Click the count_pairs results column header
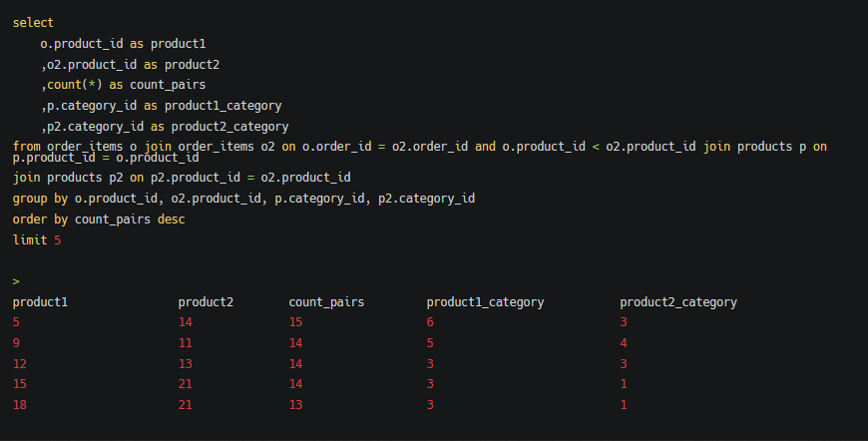This screenshot has height=441, width=868. (326, 302)
